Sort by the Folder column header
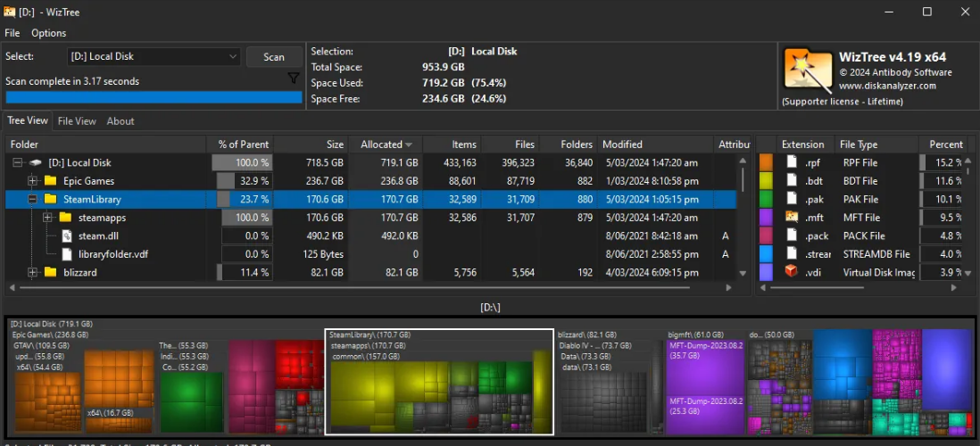The height and width of the screenshot is (446, 980). (x=105, y=145)
